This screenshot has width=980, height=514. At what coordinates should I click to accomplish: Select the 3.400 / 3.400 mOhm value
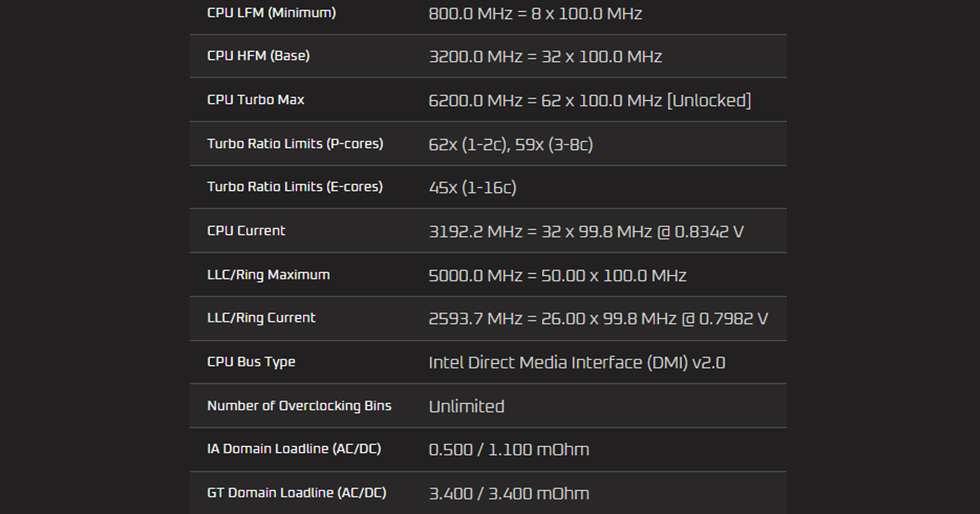tap(508, 493)
